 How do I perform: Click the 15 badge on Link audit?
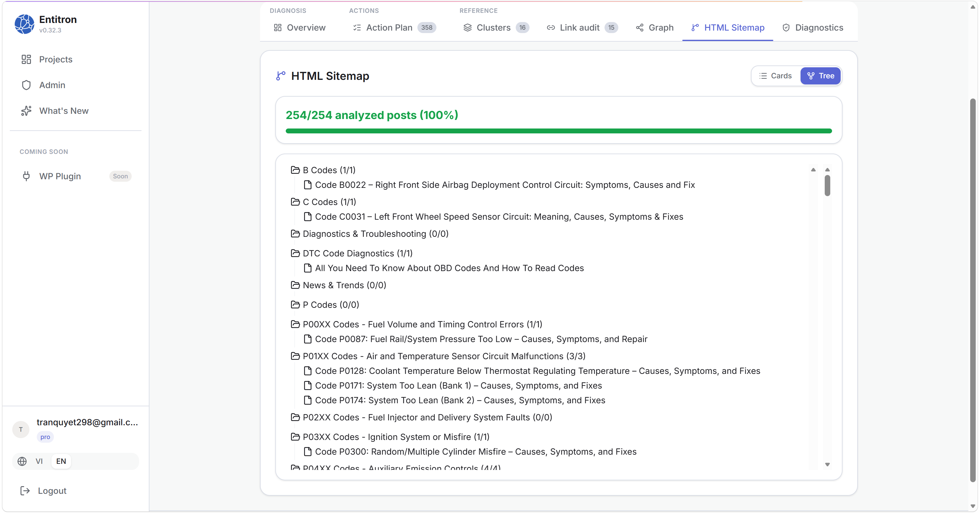point(611,27)
